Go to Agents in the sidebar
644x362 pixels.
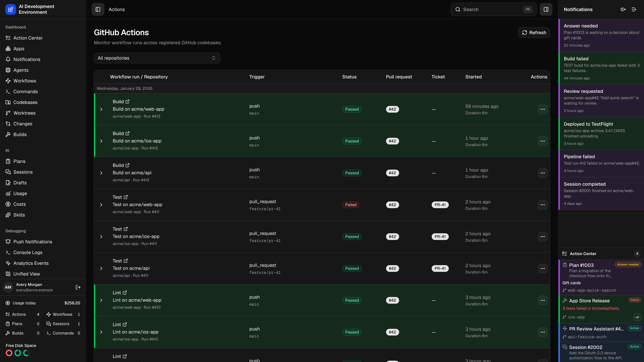[x=43, y=70]
